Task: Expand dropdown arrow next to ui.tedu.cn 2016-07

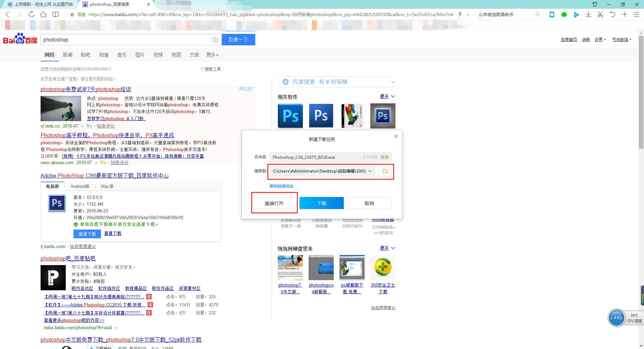Action: [82, 127]
